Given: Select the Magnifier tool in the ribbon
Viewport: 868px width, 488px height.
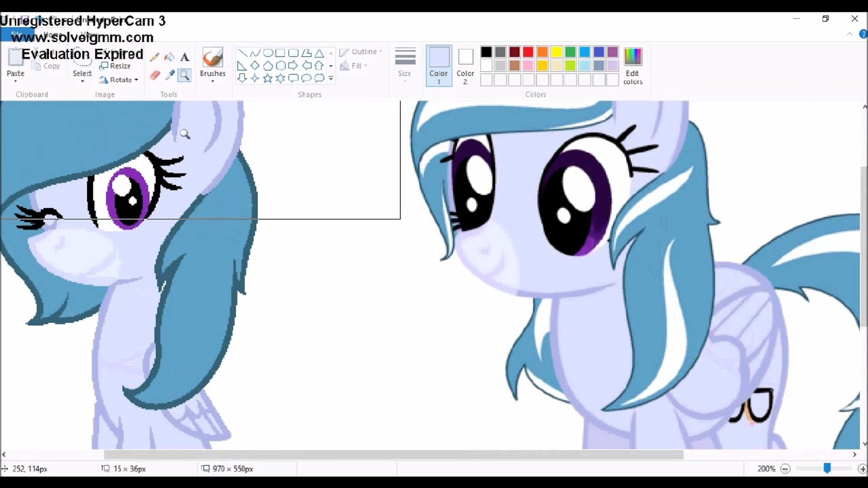Looking at the screenshot, I should [184, 75].
